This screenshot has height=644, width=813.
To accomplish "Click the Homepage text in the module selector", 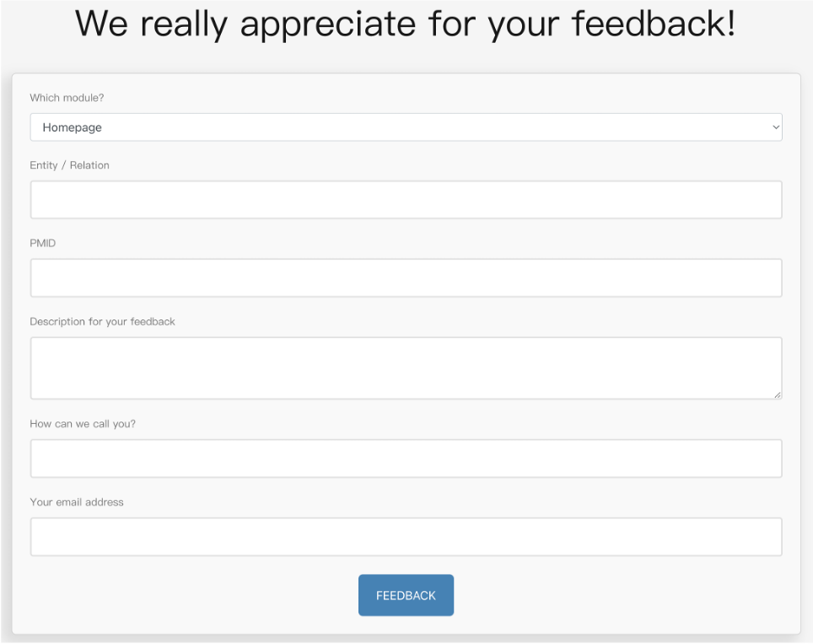I will coord(73,127).
